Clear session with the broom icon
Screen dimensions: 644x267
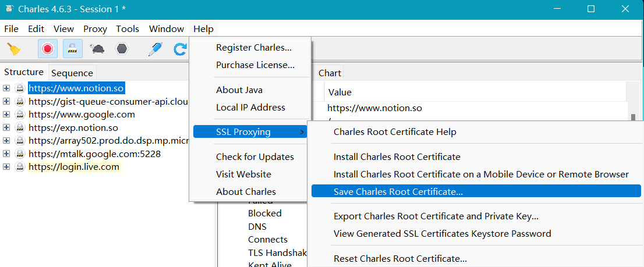pos(15,49)
